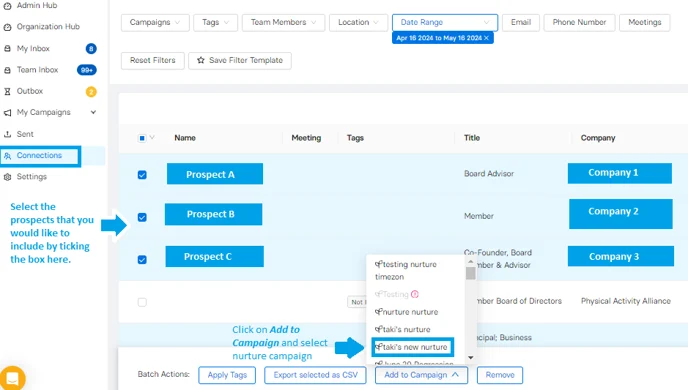Screen dimensions: 688x390
Task: Click Reset Filters
Action: pos(153,61)
